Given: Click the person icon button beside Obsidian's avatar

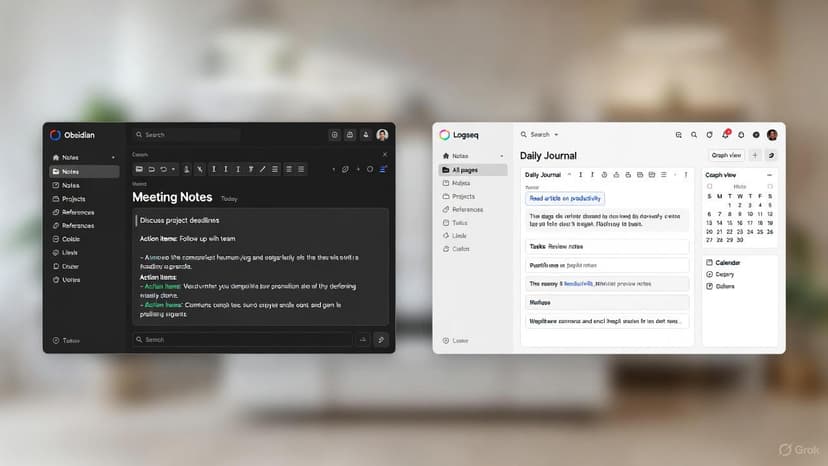Looking at the screenshot, I should [365, 135].
